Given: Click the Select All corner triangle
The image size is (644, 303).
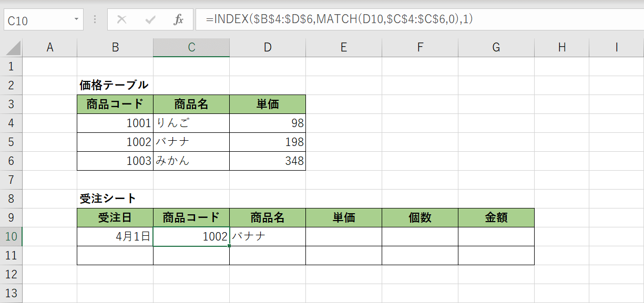Looking at the screenshot, I should coord(13,48).
